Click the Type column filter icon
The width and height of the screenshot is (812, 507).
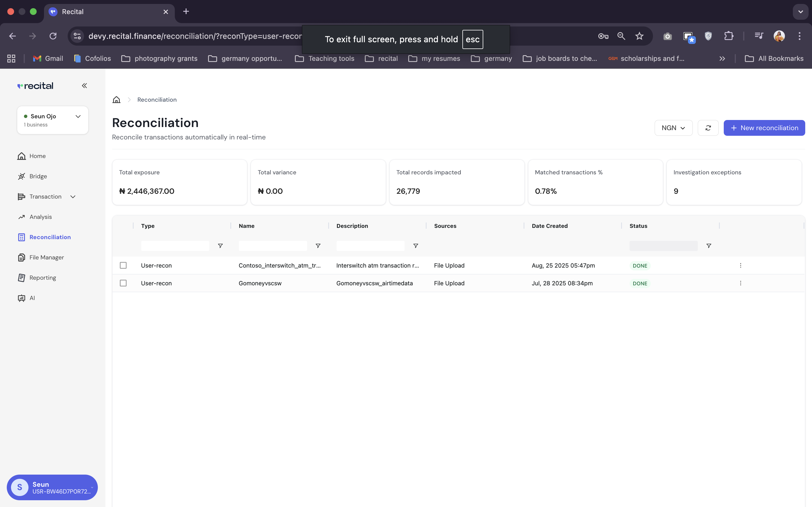(x=220, y=246)
